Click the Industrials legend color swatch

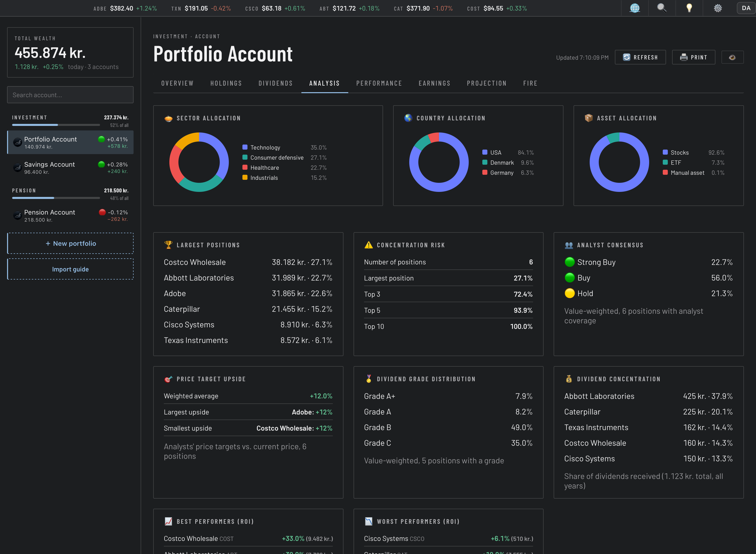click(x=245, y=177)
